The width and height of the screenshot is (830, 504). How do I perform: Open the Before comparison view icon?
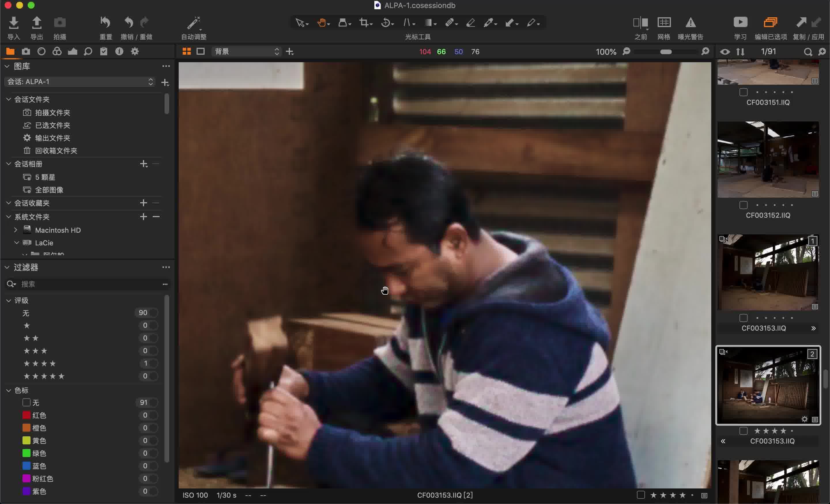pyautogui.click(x=640, y=22)
